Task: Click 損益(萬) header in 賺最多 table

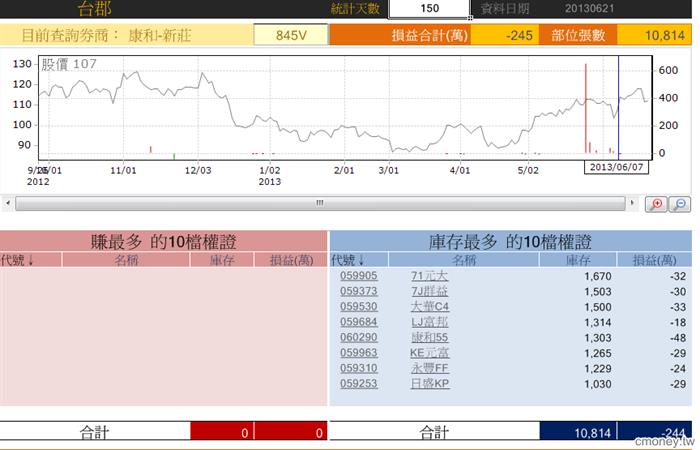Action: tap(292, 260)
